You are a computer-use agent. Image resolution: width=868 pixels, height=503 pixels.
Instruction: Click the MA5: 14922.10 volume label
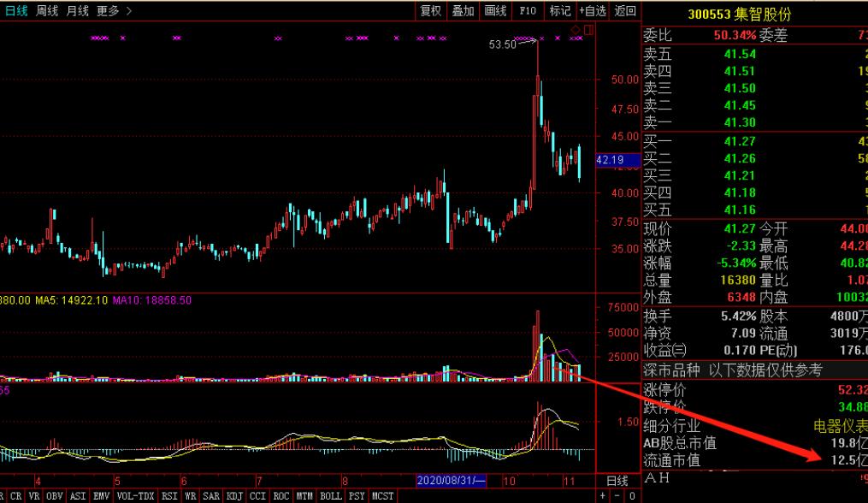pyautogui.click(x=72, y=300)
